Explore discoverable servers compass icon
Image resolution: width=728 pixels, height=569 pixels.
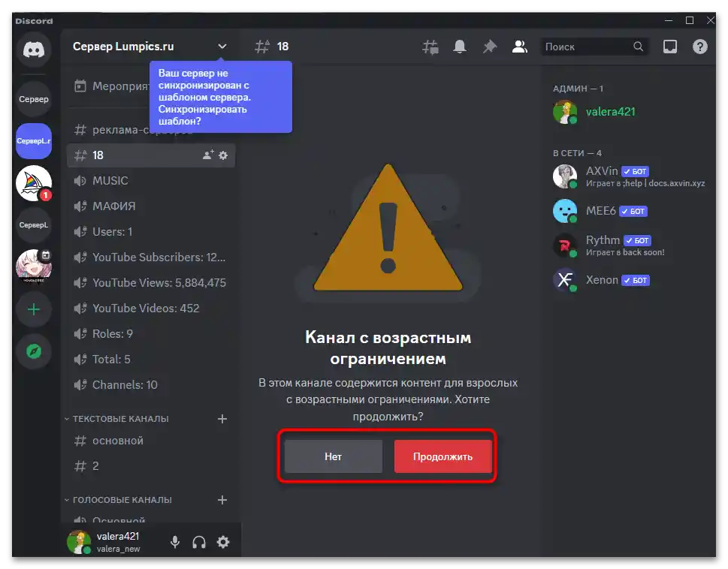pos(33,351)
